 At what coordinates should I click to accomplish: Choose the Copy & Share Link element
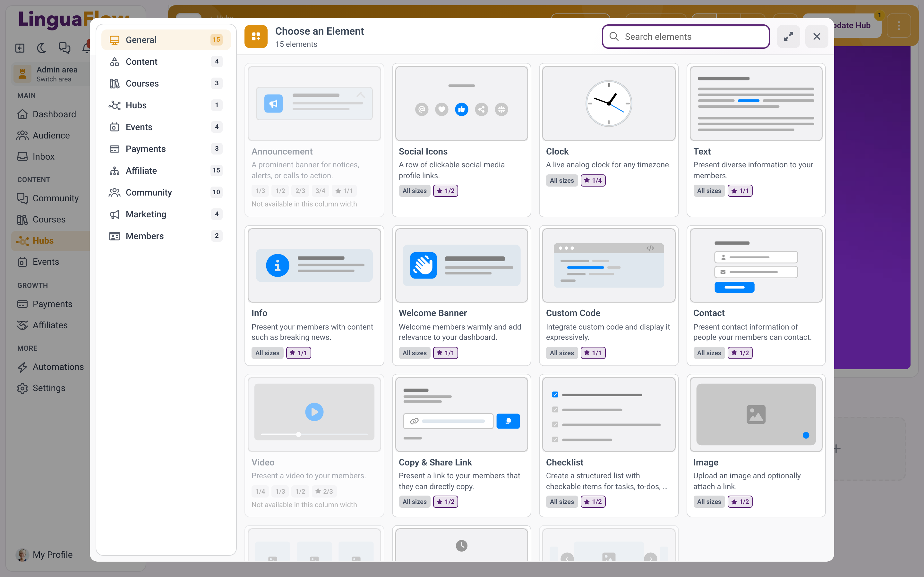[x=461, y=445]
